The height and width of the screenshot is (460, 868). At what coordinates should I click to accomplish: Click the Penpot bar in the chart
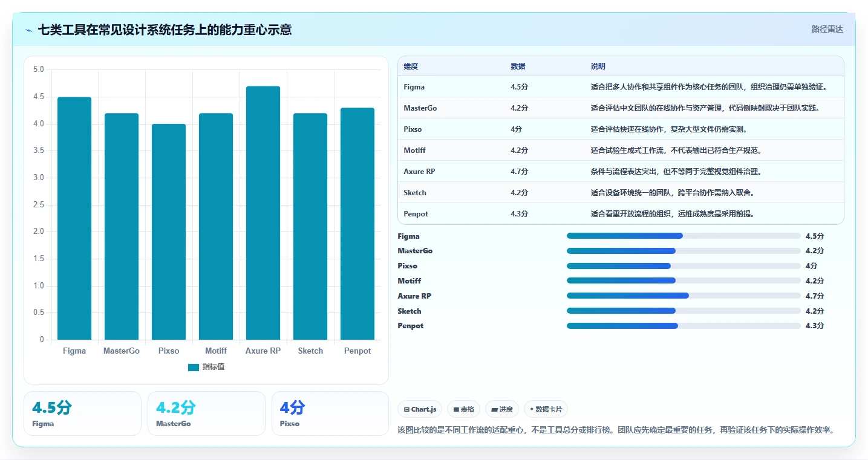click(357, 224)
